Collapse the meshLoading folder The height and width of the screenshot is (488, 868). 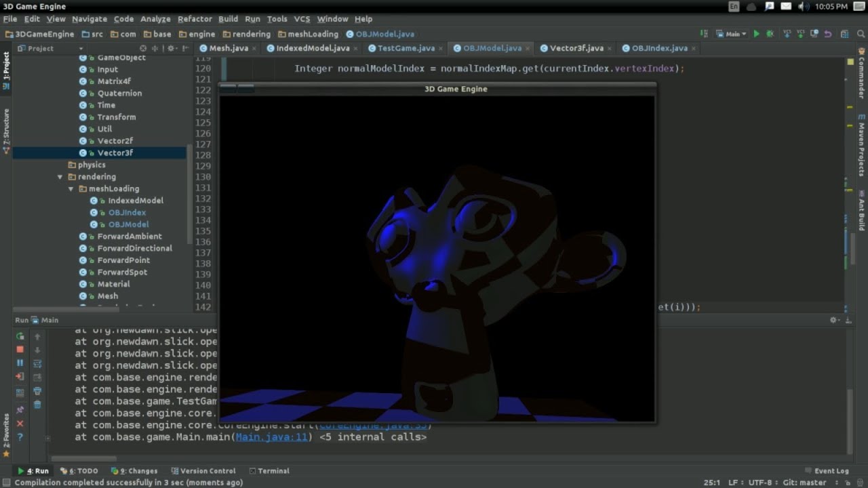71,189
